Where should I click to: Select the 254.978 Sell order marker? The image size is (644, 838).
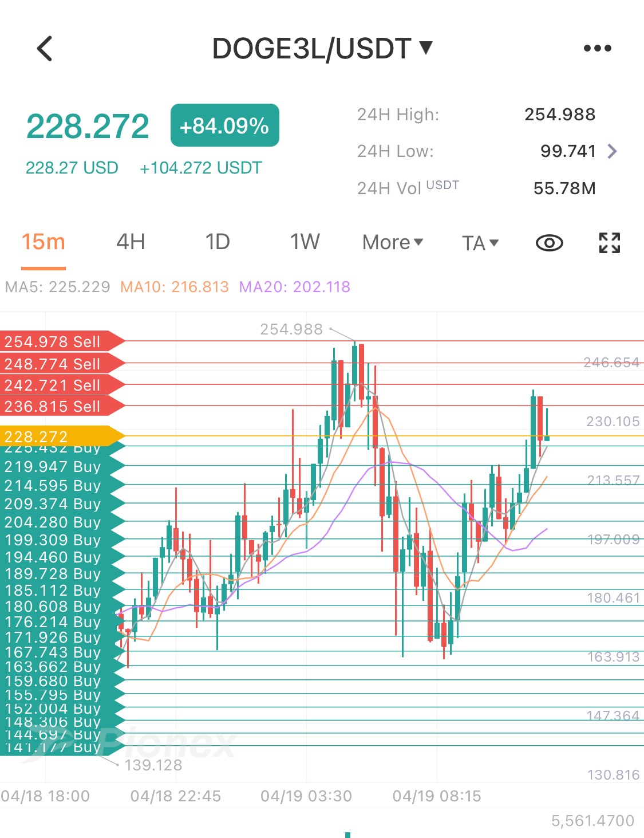[62, 341]
